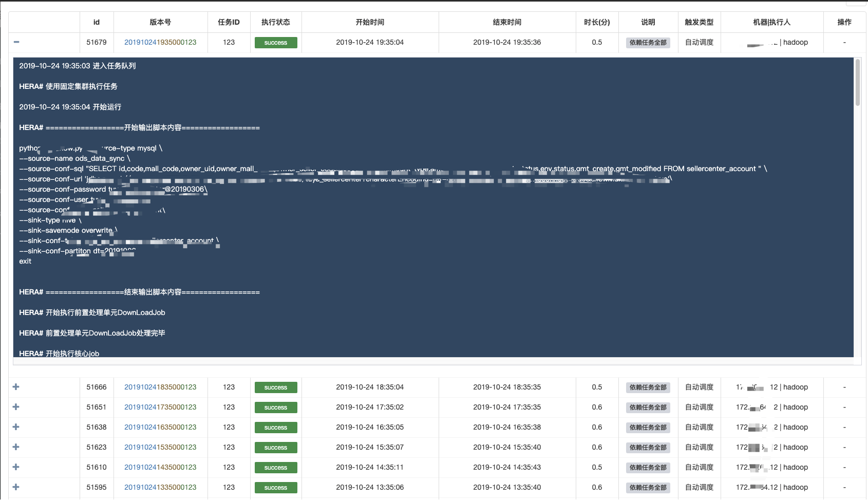
Task: Click the 机器|执行人 column header
Action: tap(772, 22)
